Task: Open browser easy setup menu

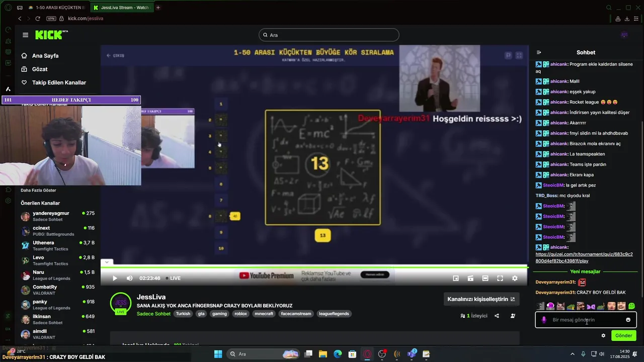Action: pos(636,19)
